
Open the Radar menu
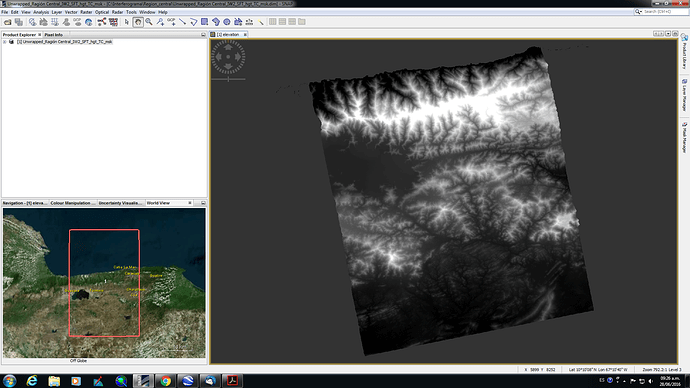pyautogui.click(x=117, y=12)
